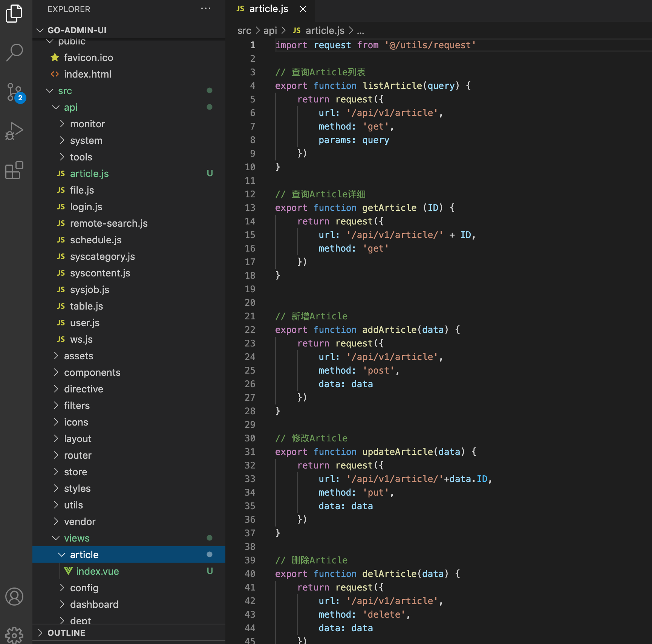Open favicon.ico in the explorer
The width and height of the screenshot is (652, 644).
pos(129,58)
